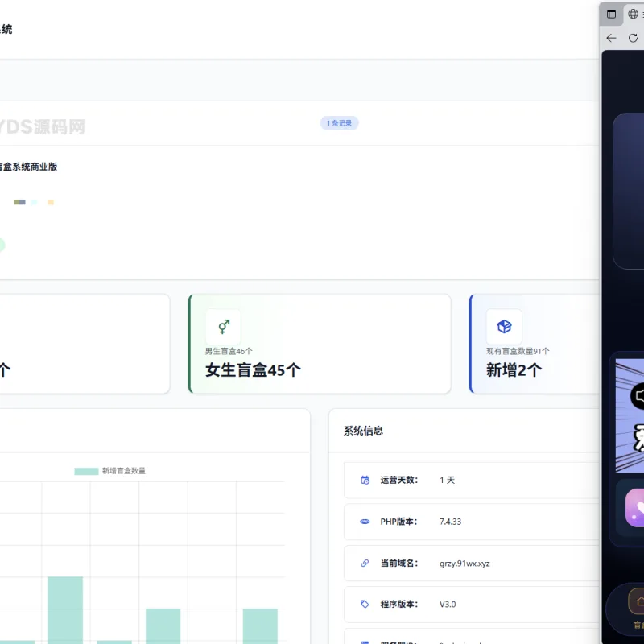This screenshot has width=644, height=644.
Task: Go back with the browser back arrow
Action: point(611,38)
